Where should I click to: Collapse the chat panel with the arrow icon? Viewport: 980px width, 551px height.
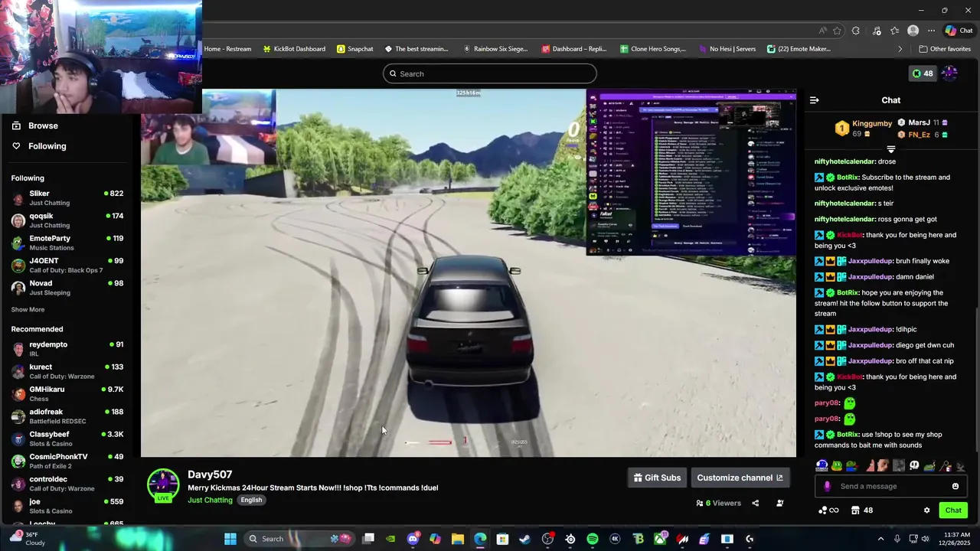[814, 100]
